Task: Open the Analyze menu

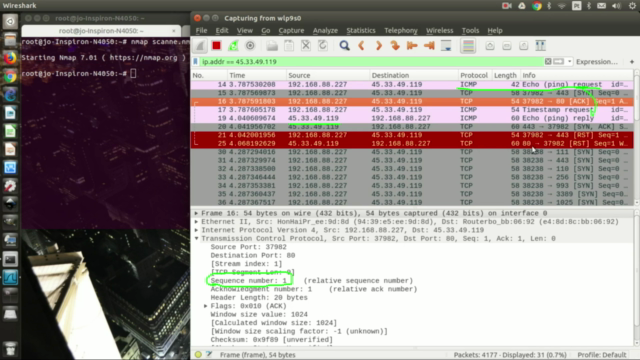Action: pyautogui.click(x=325, y=31)
